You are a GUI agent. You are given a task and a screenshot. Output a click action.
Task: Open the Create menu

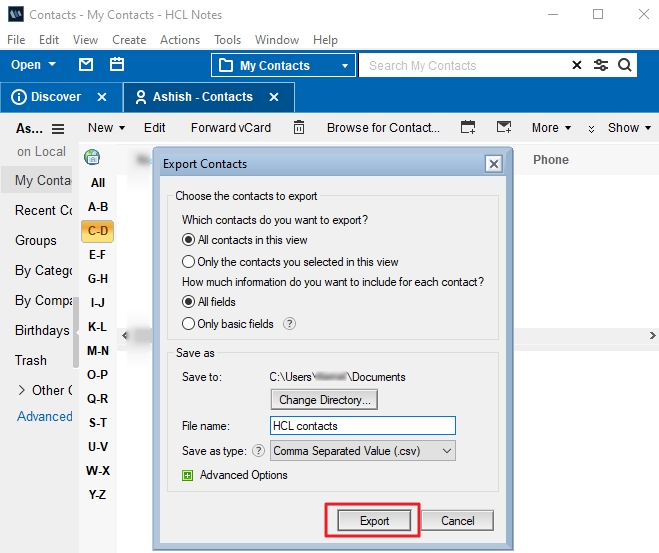point(129,40)
